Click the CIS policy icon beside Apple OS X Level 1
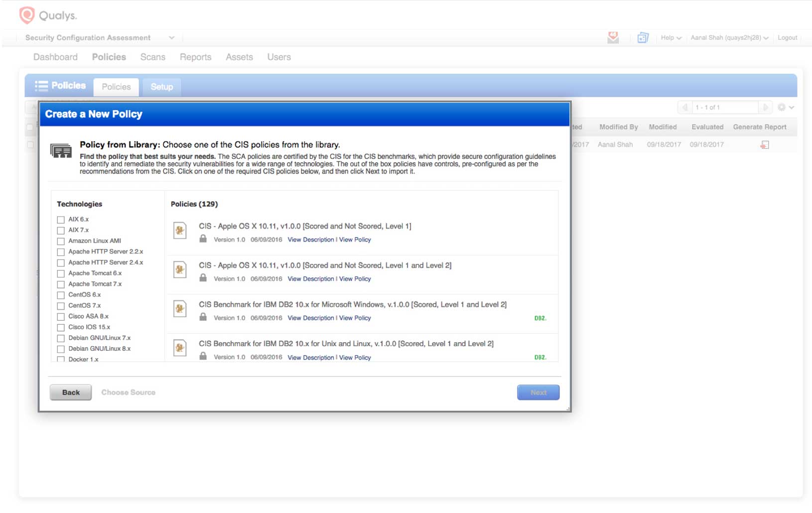 pos(180,231)
